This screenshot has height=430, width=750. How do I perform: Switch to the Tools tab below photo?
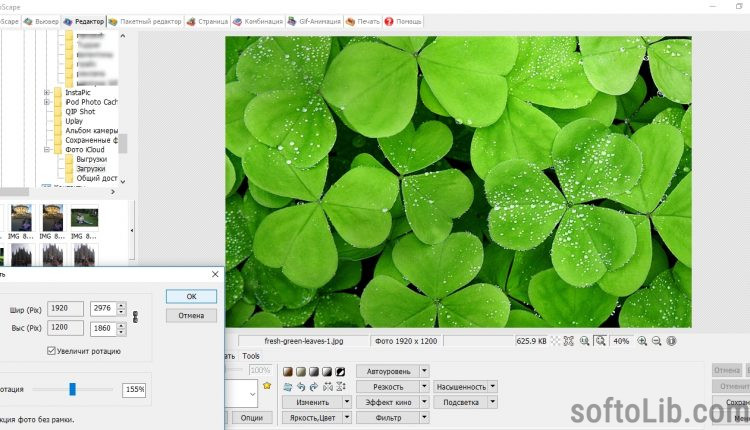(251, 356)
